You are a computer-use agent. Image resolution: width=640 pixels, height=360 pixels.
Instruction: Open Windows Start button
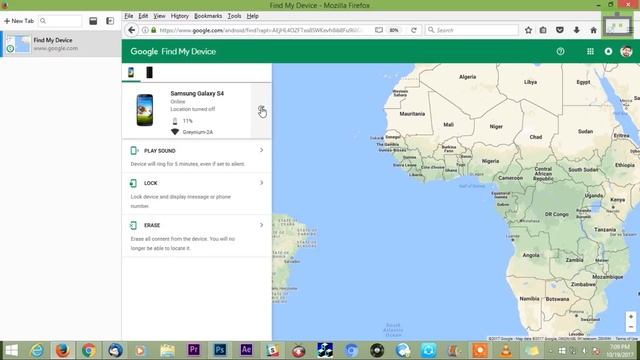(x=11, y=350)
